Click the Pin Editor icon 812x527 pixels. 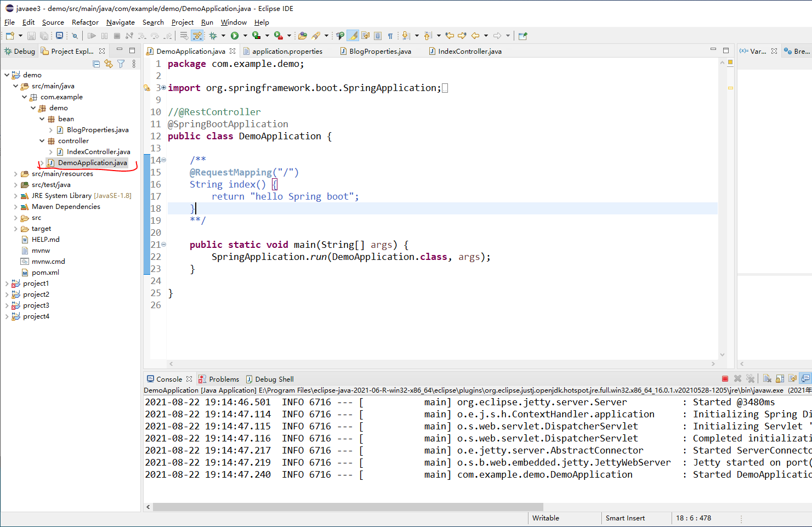tap(523, 36)
